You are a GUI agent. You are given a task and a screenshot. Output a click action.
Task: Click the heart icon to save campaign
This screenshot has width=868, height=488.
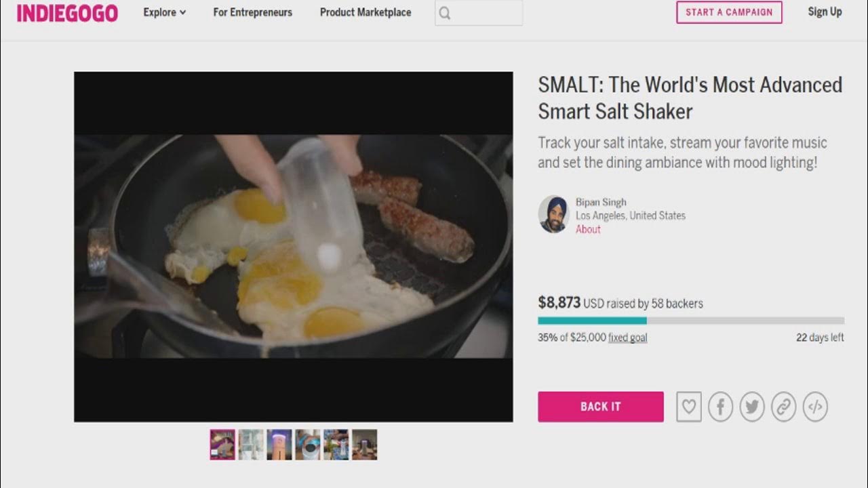point(688,407)
